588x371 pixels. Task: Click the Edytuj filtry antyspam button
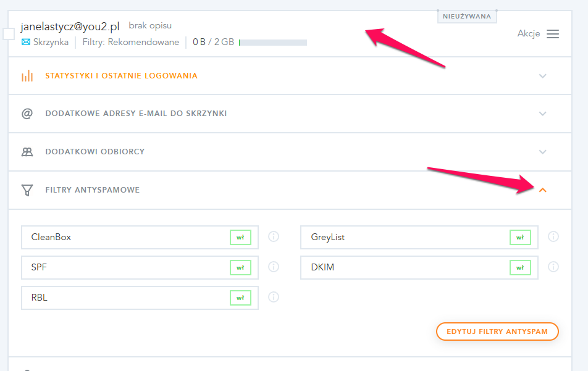(x=497, y=331)
